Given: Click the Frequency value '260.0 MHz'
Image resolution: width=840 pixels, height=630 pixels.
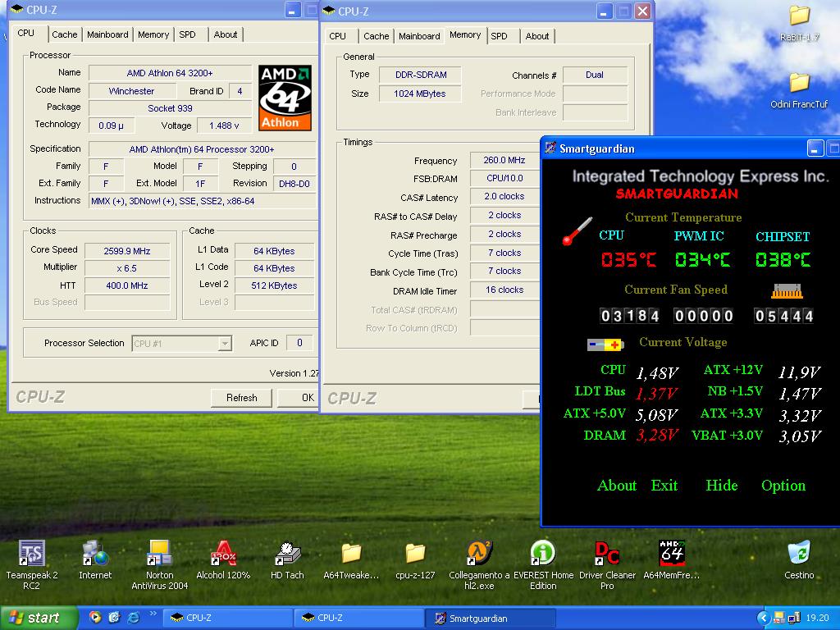Looking at the screenshot, I should [x=504, y=160].
